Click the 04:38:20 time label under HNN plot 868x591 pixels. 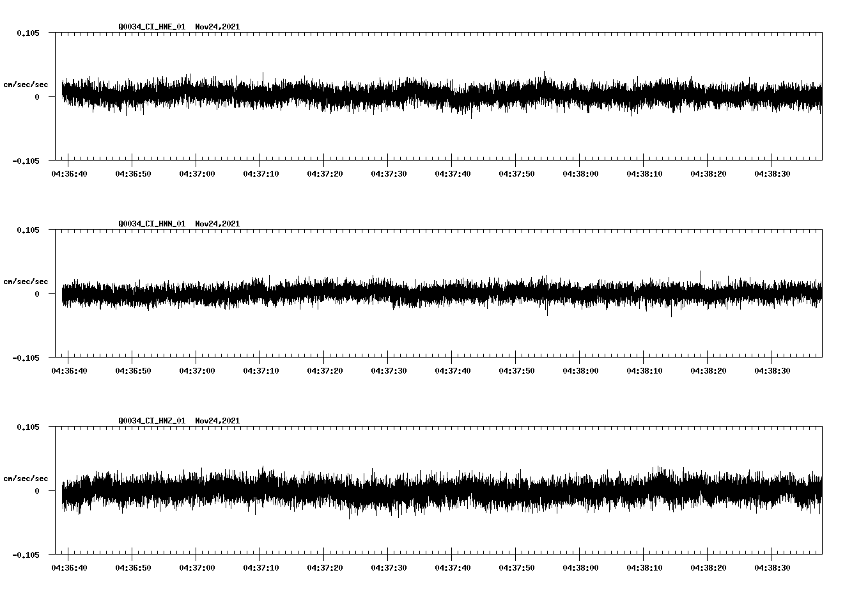tap(708, 371)
